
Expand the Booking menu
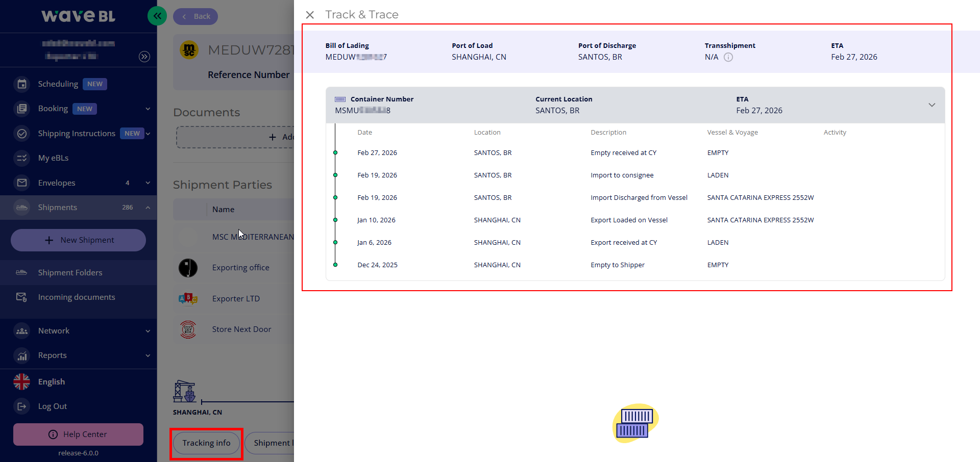point(148,109)
